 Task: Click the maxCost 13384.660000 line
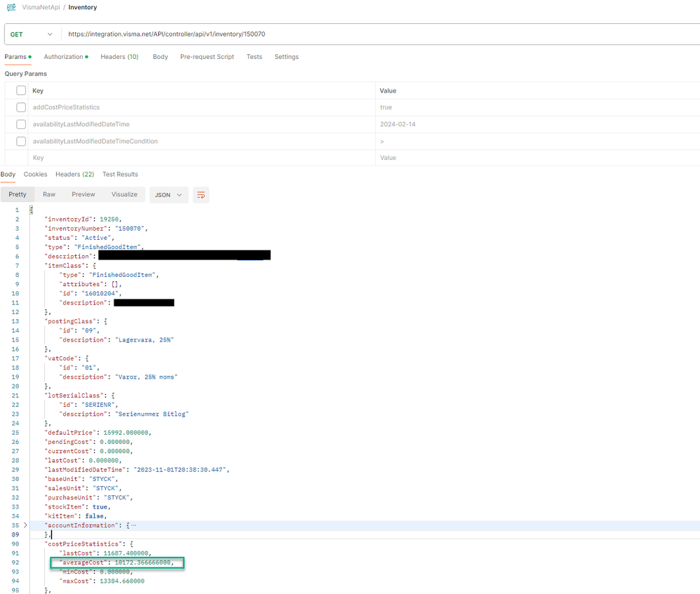102,581
